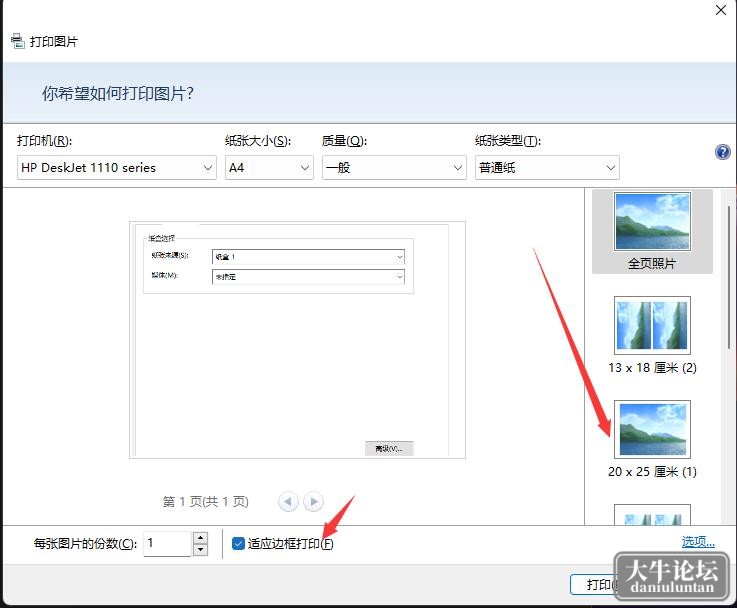Click the print preview image

click(297, 340)
